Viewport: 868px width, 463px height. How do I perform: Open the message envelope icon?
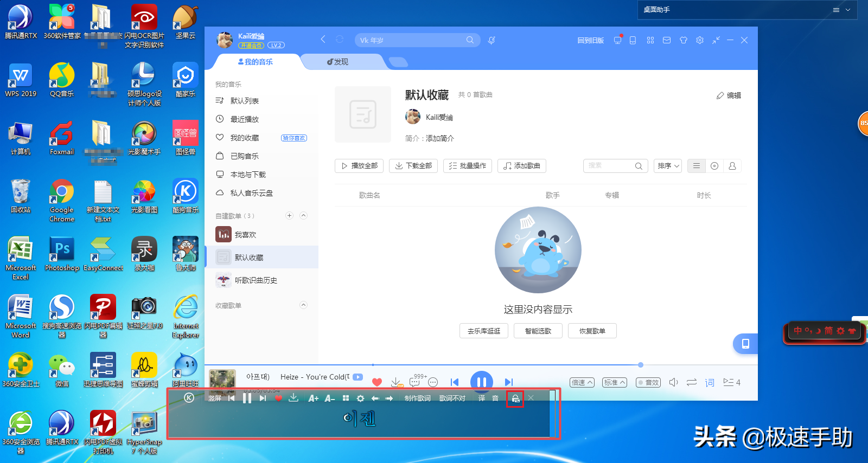click(x=667, y=40)
